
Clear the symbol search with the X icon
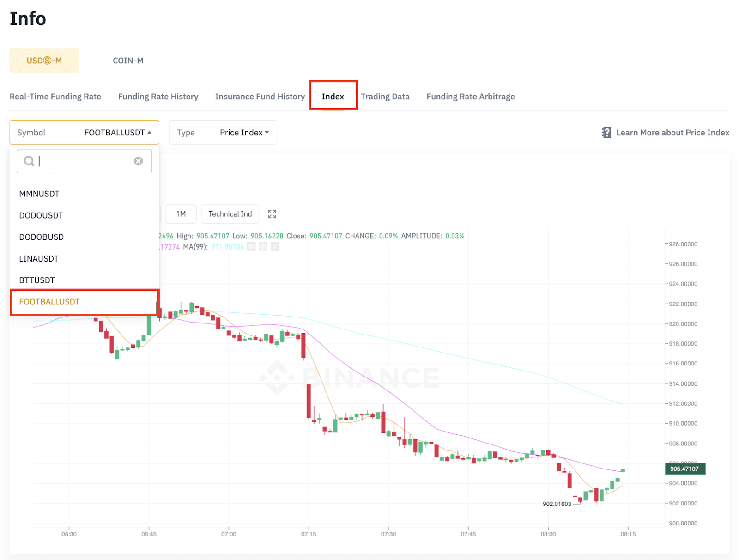click(139, 161)
